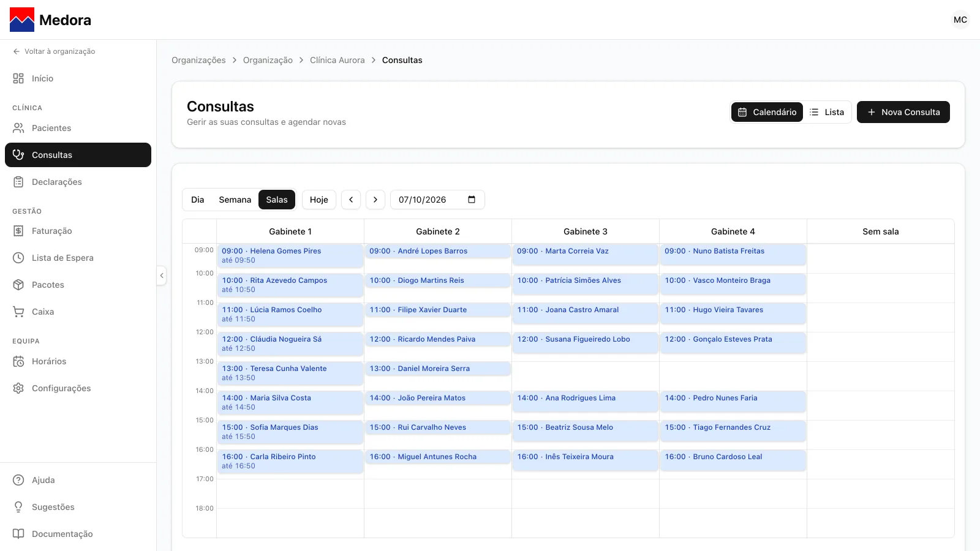
Task: Open Clínica Aurora breadcrumb link
Action: pyautogui.click(x=337, y=60)
